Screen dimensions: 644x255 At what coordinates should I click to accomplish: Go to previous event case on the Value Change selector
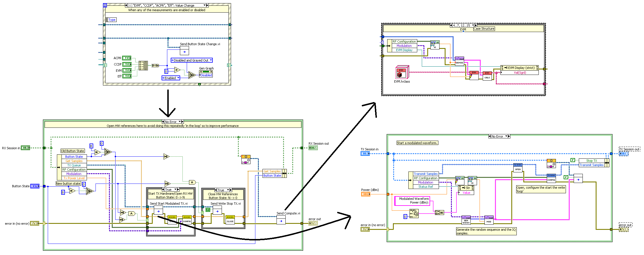126,5
